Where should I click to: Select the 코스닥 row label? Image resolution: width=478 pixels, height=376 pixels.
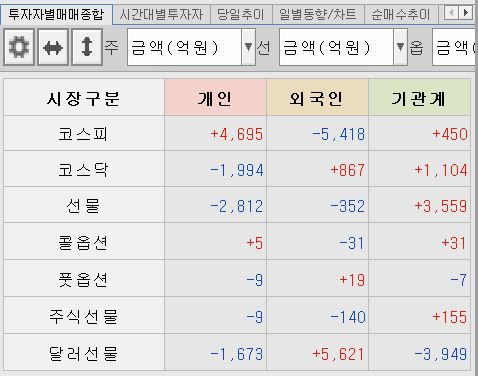[x=83, y=170]
